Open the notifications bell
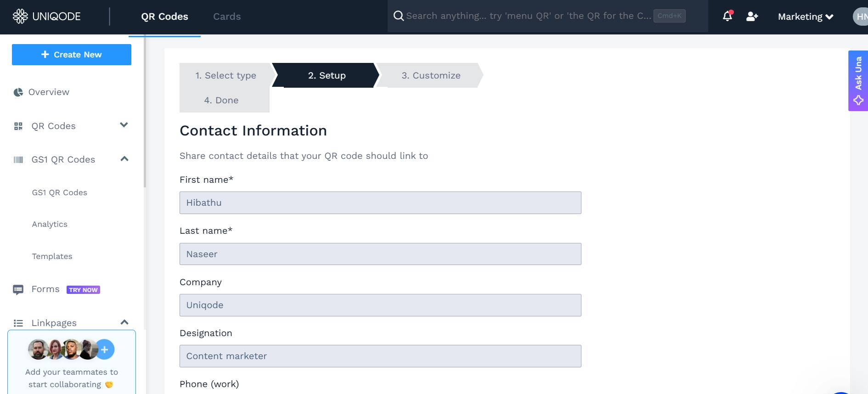 [727, 16]
